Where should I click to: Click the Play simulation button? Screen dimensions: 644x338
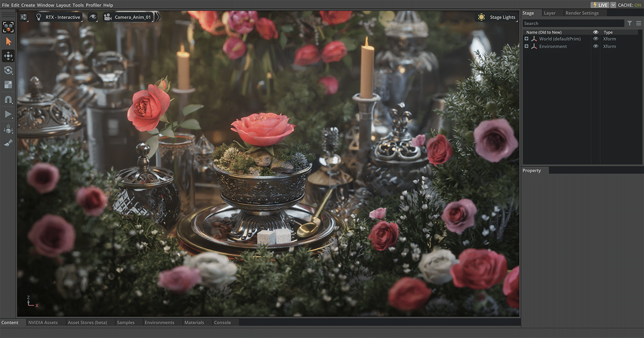coord(8,114)
